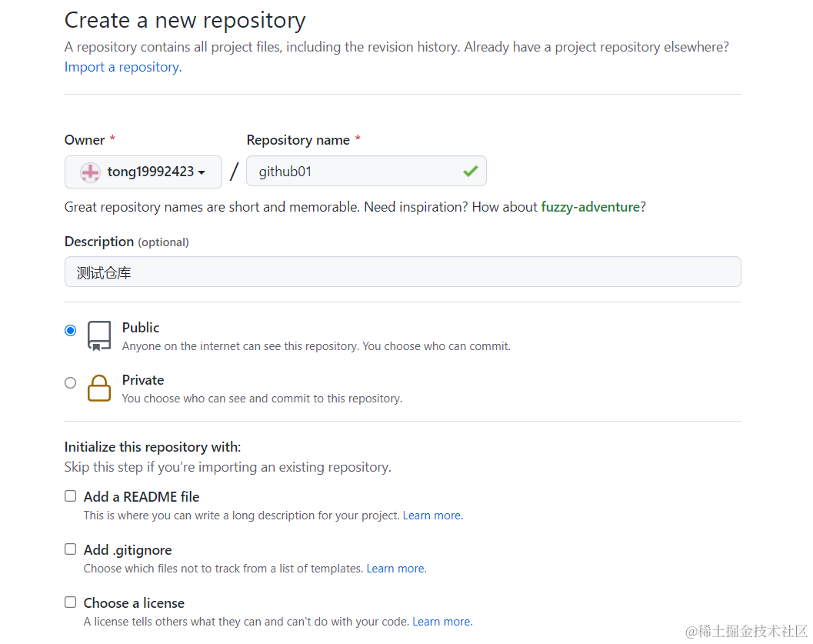Enable Add .gitignore checkbox
The width and height of the screenshot is (813, 644).
(x=71, y=549)
